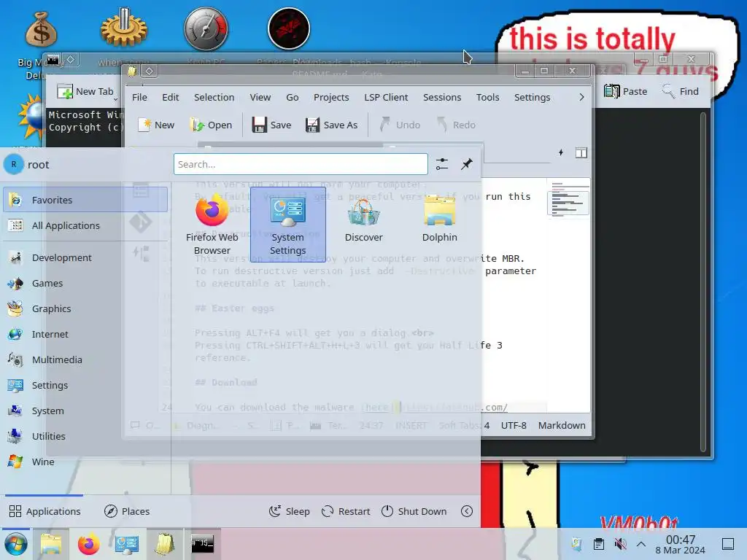Click Open file in Kate toolbar

[x=211, y=125]
